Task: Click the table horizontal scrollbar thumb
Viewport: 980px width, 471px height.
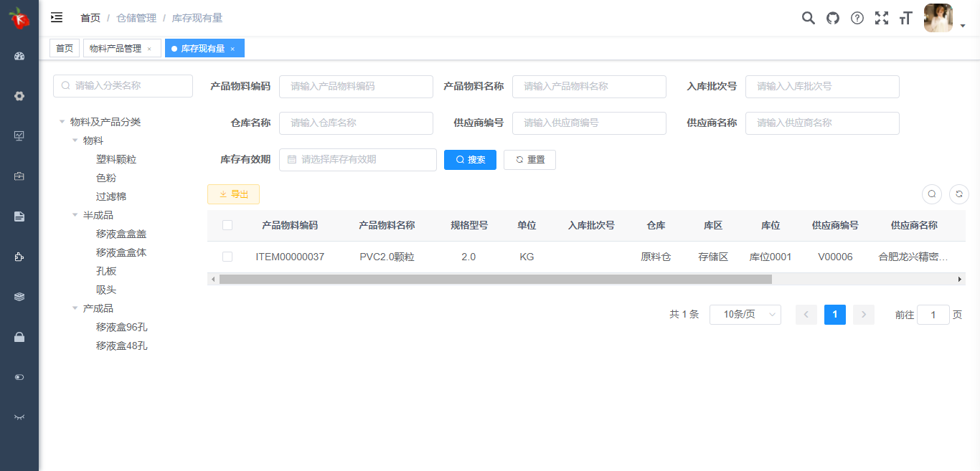Action: [x=495, y=280]
